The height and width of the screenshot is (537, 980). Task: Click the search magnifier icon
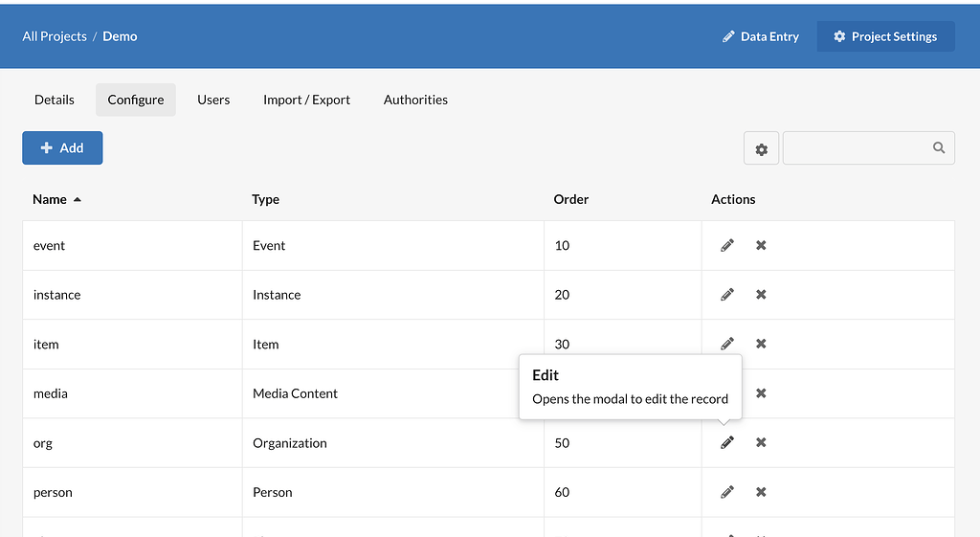coord(939,148)
